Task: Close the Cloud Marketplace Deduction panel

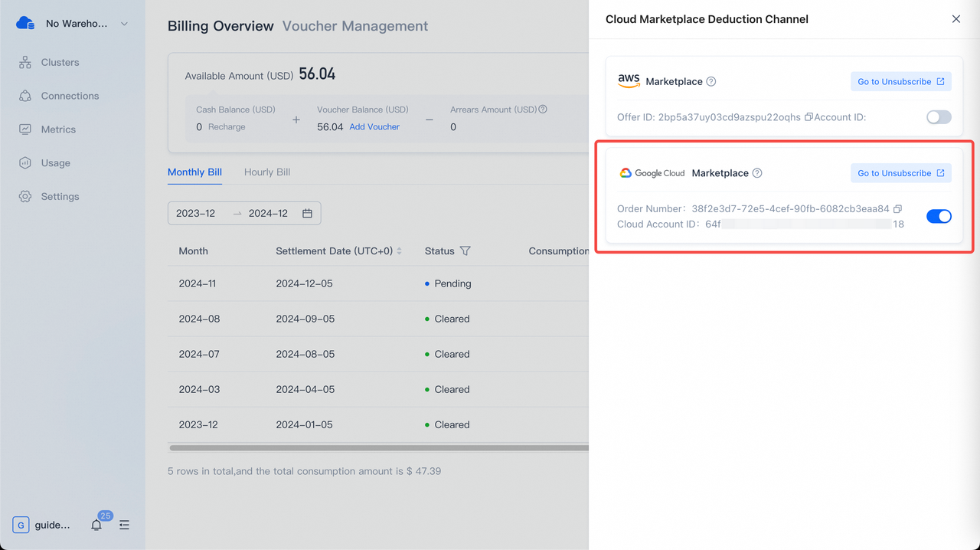Action: [x=955, y=19]
